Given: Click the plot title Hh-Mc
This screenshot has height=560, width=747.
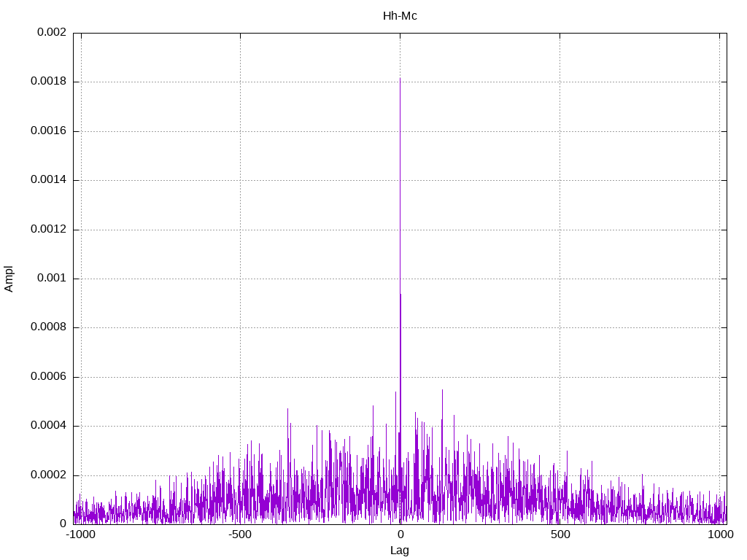Looking at the screenshot, I should 400,15.
